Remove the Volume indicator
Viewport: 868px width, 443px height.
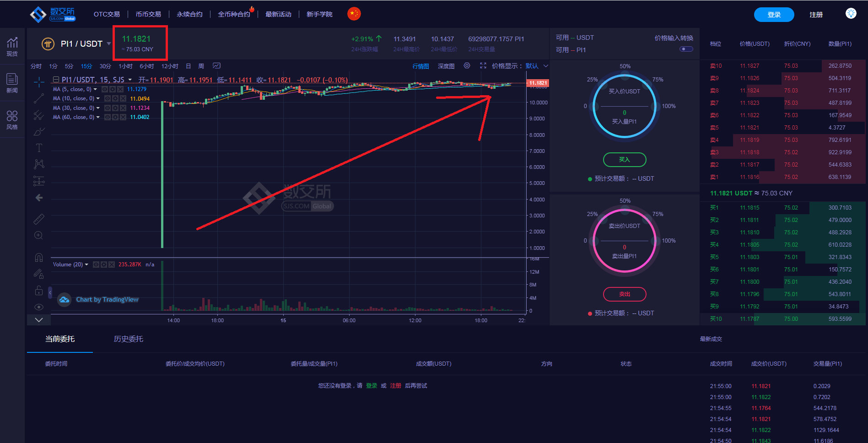(112, 265)
